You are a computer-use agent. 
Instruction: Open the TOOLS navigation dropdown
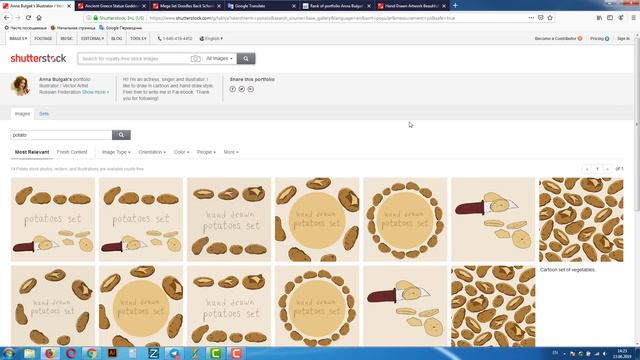coord(138,38)
